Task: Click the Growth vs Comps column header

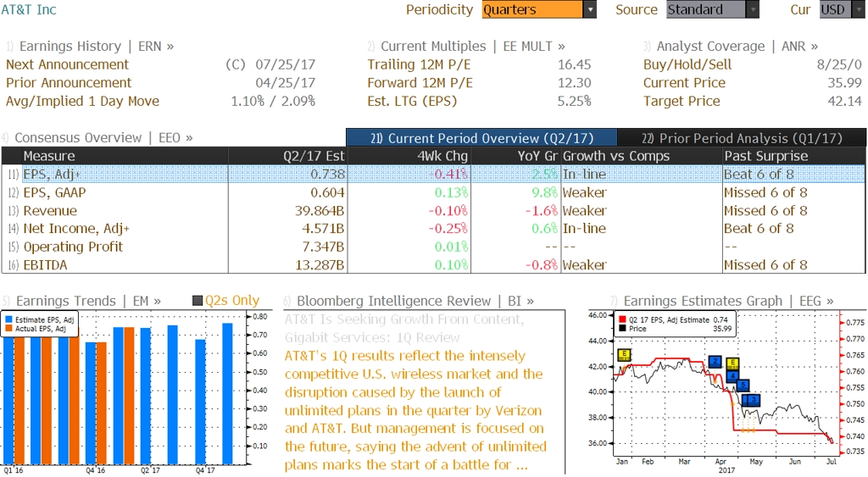Action: (641, 156)
